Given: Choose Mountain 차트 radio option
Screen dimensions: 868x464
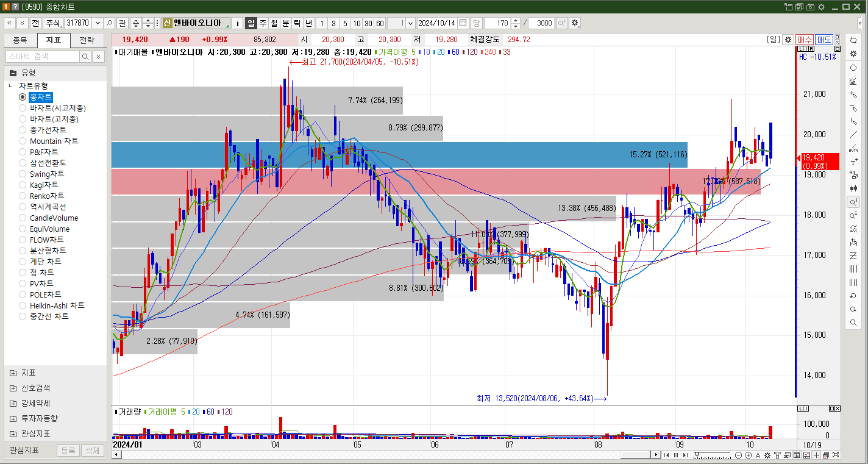Looking at the screenshot, I should (23, 141).
